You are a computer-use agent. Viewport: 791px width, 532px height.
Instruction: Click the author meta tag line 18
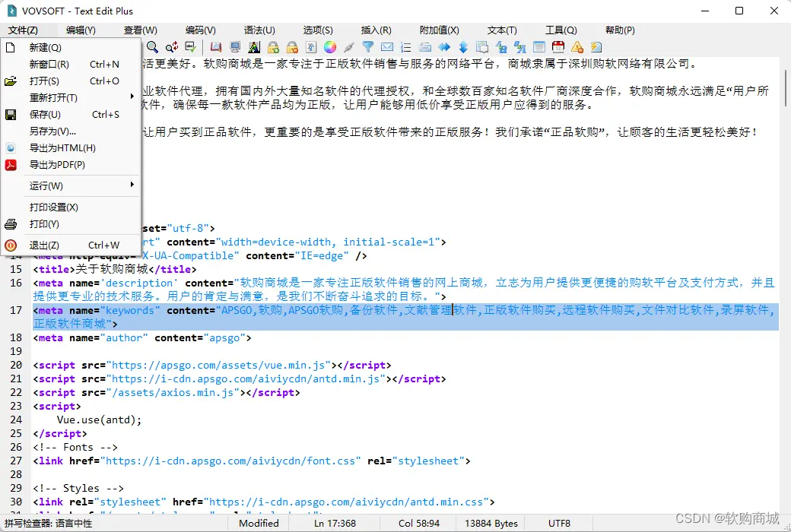(142, 338)
